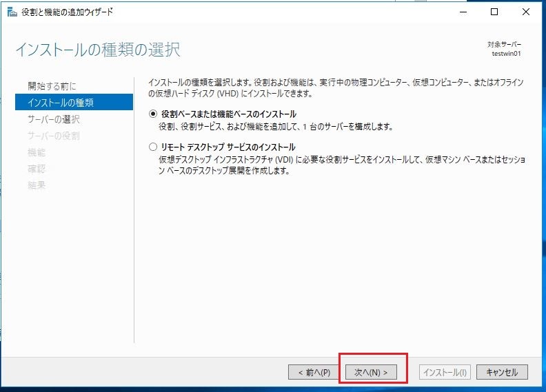The width and height of the screenshot is (546, 392).
Task: Select the インストールの種類 step in sidebar
Action: pyautogui.click(x=74, y=102)
